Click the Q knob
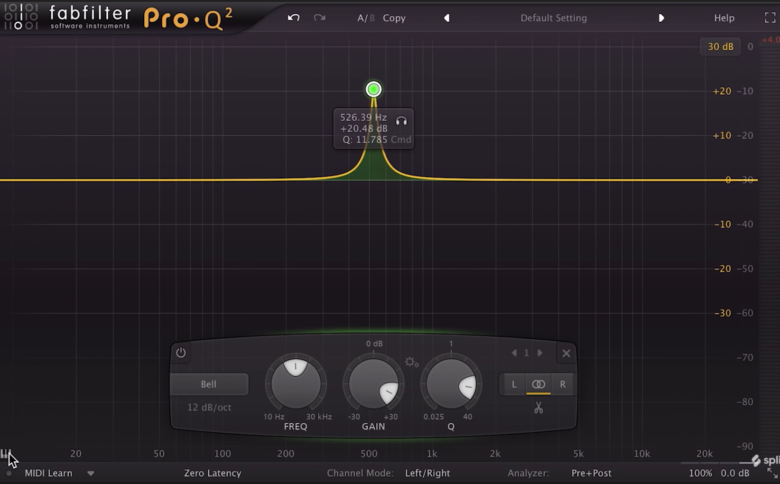This screenshot has height=484, width=780. point(451,384)
